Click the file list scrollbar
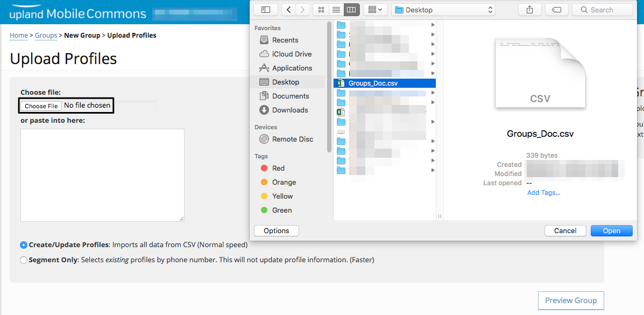The height and width of the screenshot is (315, 644). point(329,86)
